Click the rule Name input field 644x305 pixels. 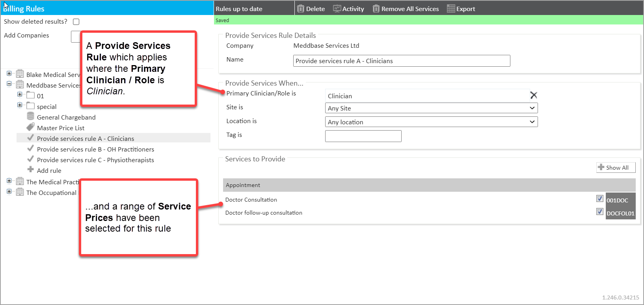(x=401, y=61)
